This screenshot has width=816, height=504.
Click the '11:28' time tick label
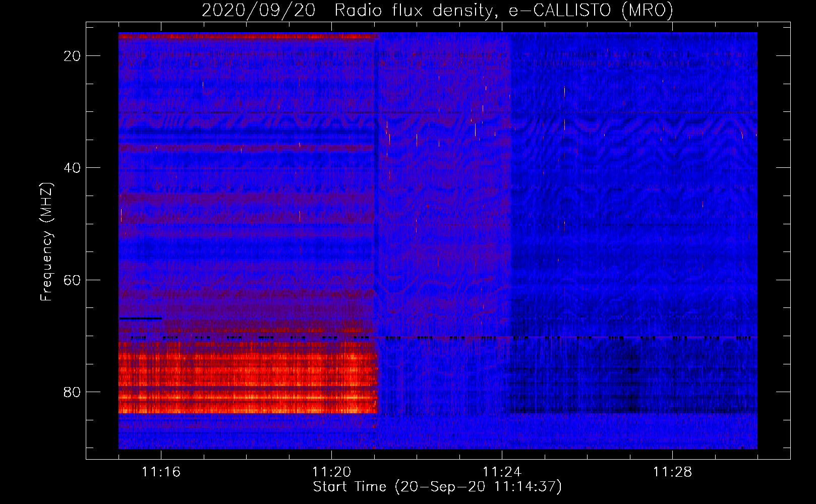click(673, 472)
